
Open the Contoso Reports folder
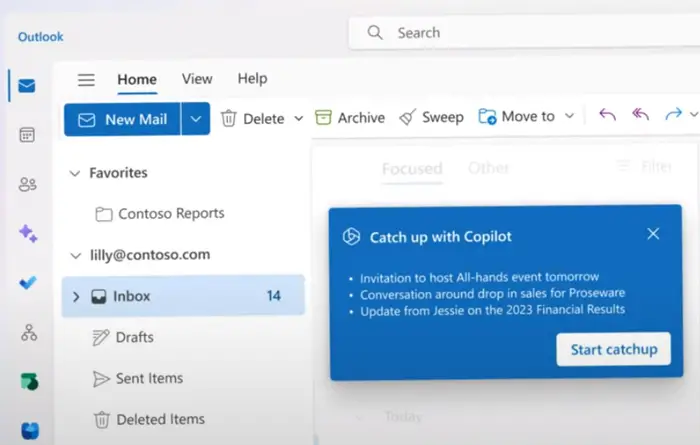pos(160,214)
